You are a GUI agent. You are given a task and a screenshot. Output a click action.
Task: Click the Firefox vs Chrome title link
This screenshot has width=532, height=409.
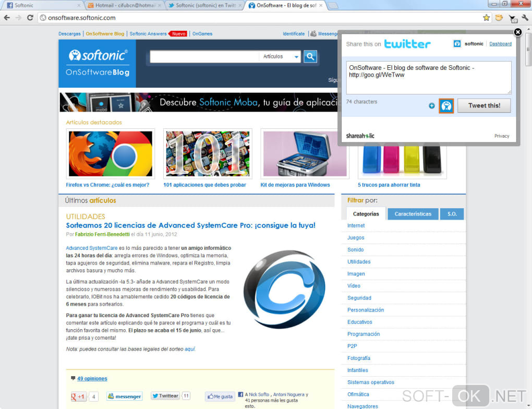pos(107,185)
